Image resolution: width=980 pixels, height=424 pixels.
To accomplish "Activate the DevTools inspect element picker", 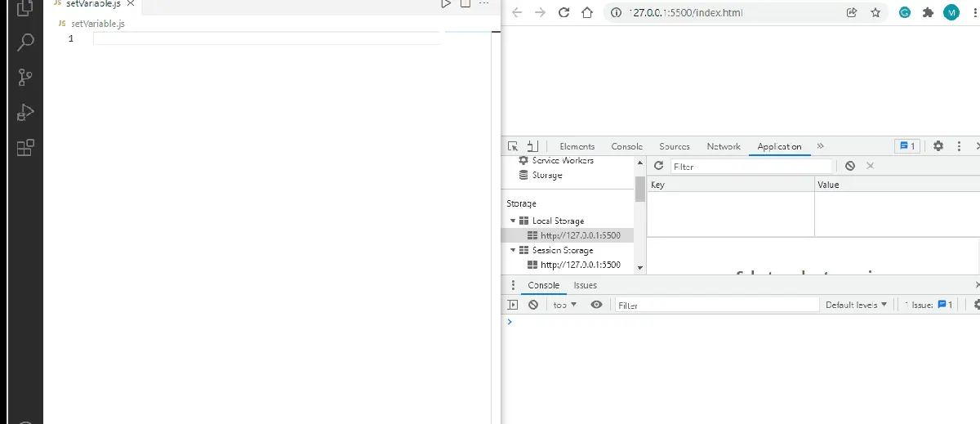I will (513, 146).
